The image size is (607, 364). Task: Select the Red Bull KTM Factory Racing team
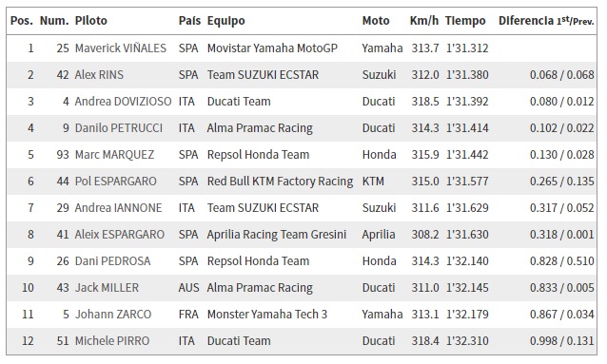(x=280, y=182)
